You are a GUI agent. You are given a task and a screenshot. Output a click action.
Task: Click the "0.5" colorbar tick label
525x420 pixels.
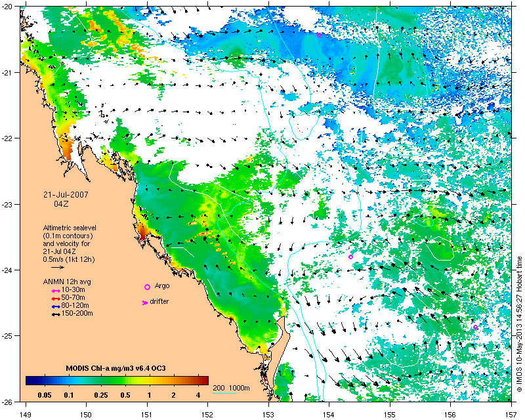(125, 396)
